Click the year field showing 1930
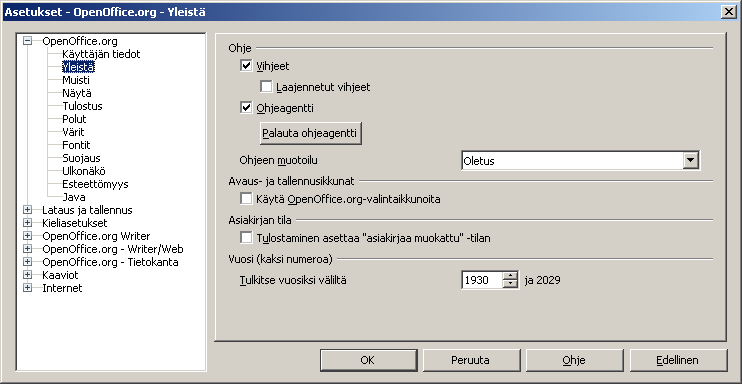Viewport: 742px width, 384px height. (x=482, y=280)
